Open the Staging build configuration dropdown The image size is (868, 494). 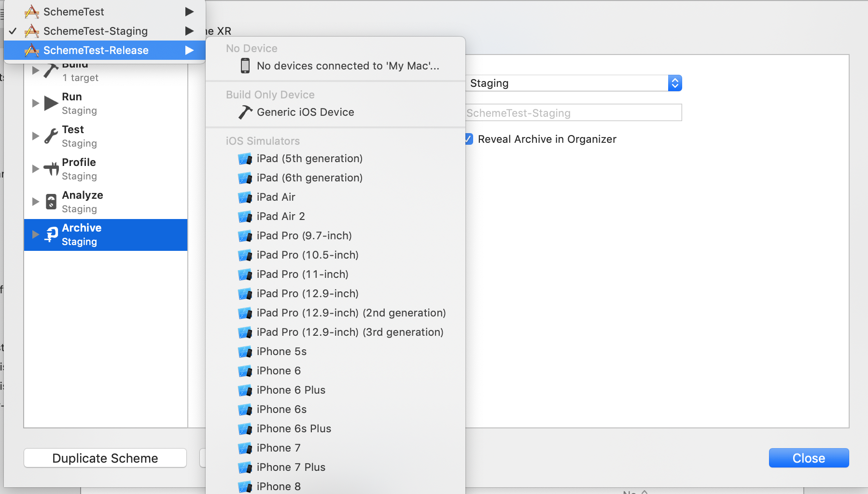click(x=674, y=83)
